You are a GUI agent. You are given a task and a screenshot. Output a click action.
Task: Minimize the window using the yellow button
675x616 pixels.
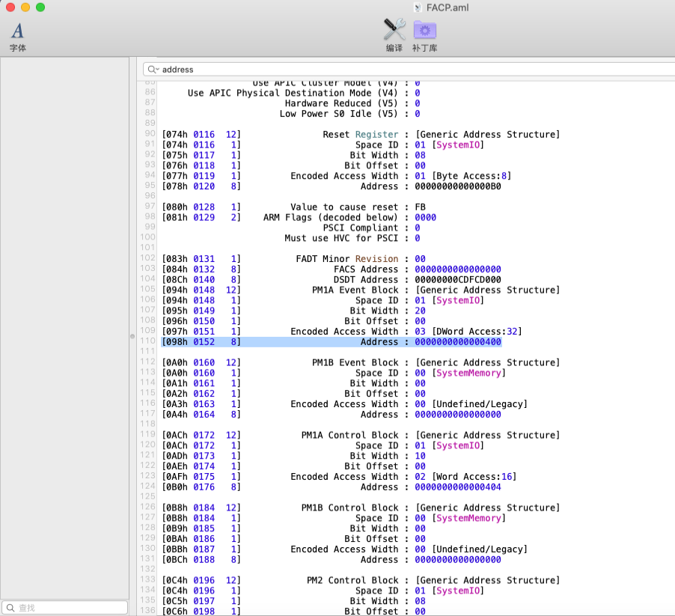[25, 7]
